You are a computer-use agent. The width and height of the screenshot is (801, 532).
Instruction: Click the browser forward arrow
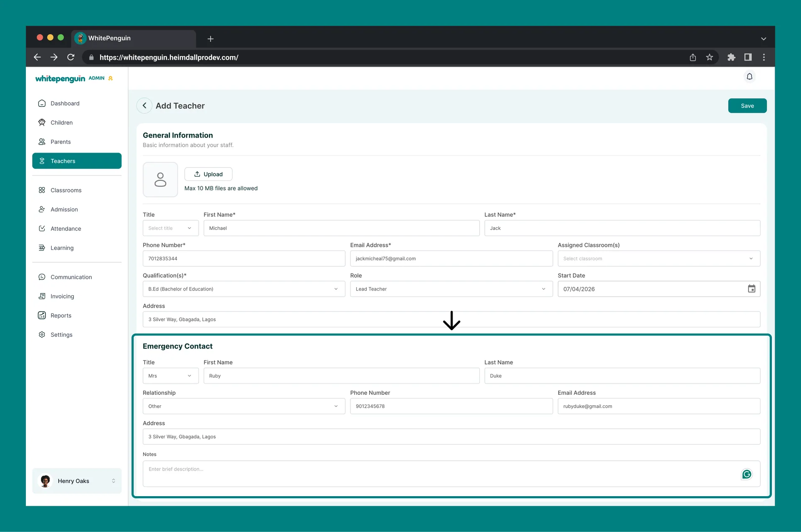click(54, 57)
